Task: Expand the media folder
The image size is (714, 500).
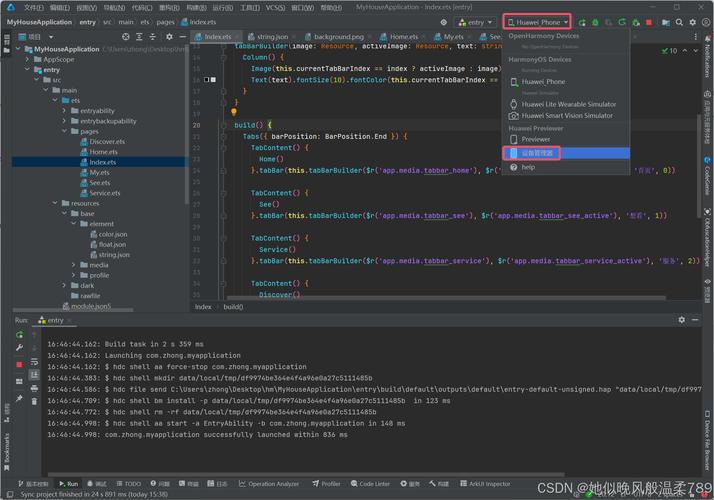Action: tap(73, 265)
